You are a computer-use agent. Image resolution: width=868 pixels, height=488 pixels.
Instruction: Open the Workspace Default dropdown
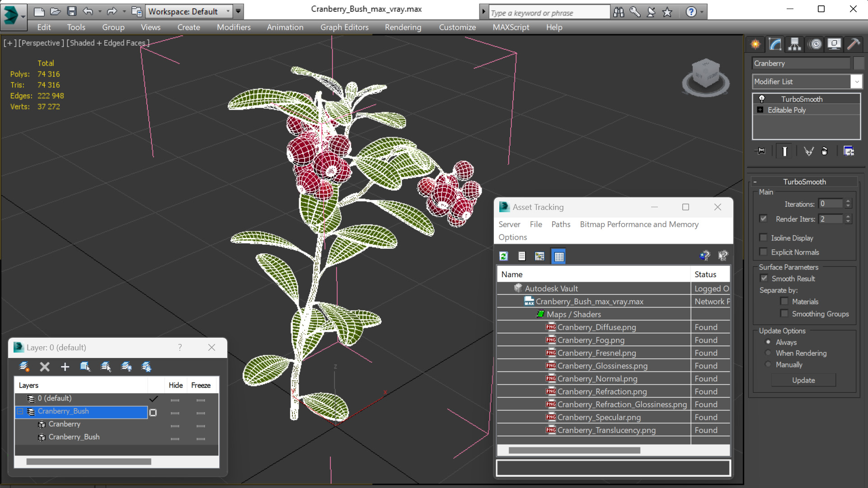click(x=228, y=11)
